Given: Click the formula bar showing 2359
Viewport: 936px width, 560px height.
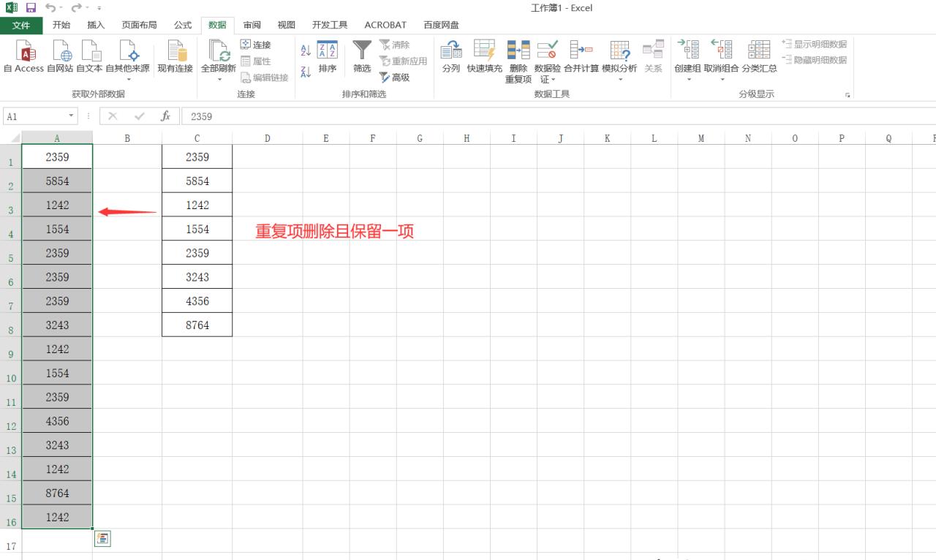Looking at the screenshot, I should (x=559, y=116).
